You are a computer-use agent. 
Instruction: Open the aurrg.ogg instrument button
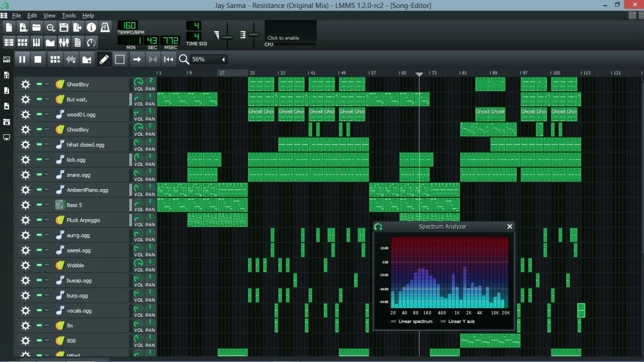[91, 235]
